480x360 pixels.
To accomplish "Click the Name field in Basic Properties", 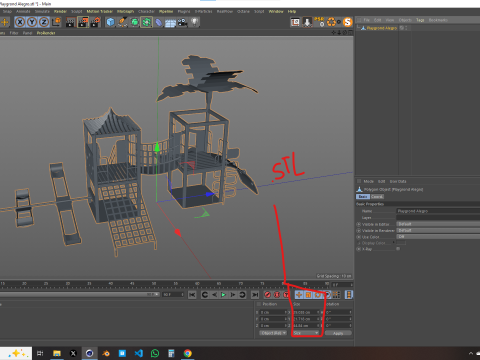I will (438, 211).
